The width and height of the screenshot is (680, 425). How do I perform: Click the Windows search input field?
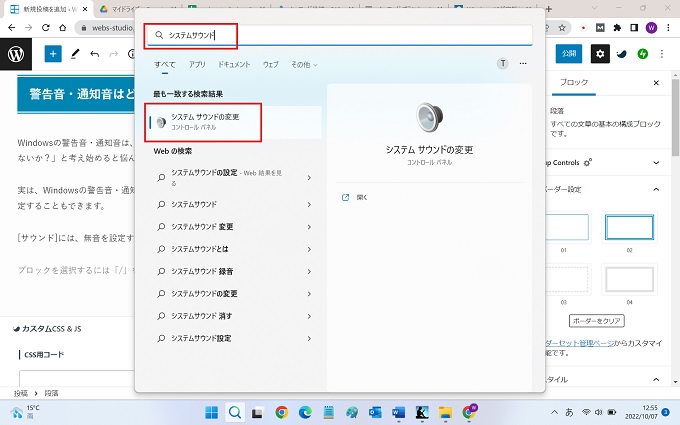pos(340,35)
